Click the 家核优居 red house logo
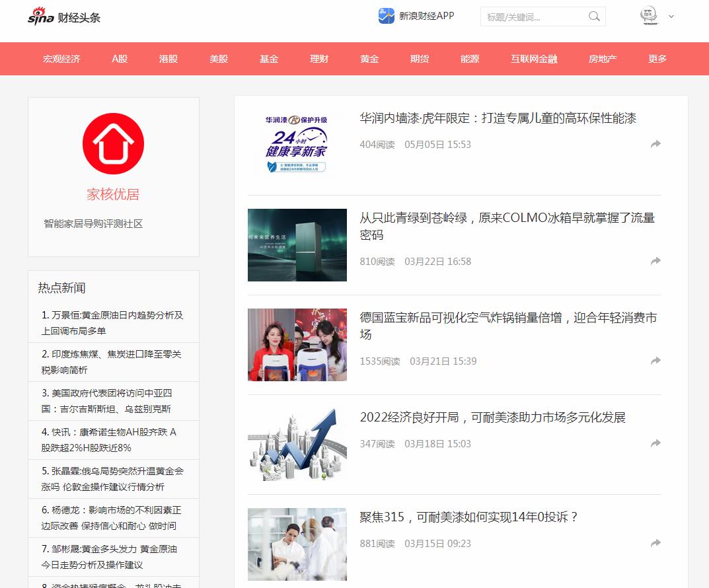Viewport: 709px width, 588px height. pyautogui.click(x=113, y=144)
